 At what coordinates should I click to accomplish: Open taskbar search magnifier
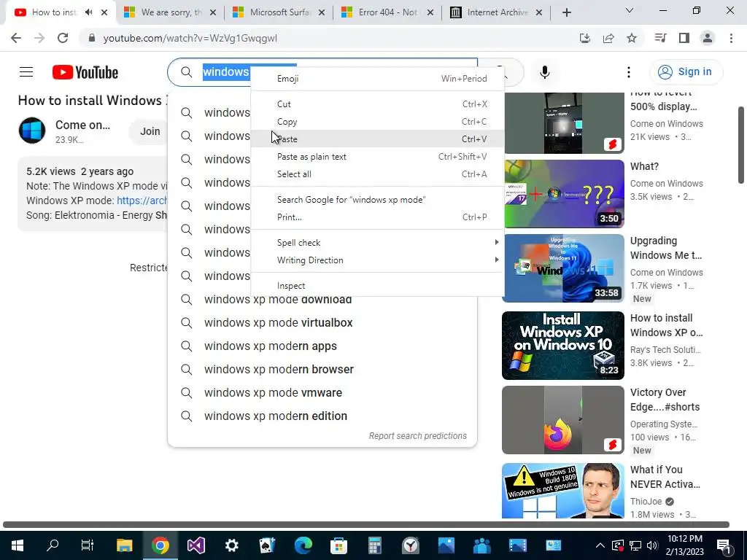coord(53,545)
